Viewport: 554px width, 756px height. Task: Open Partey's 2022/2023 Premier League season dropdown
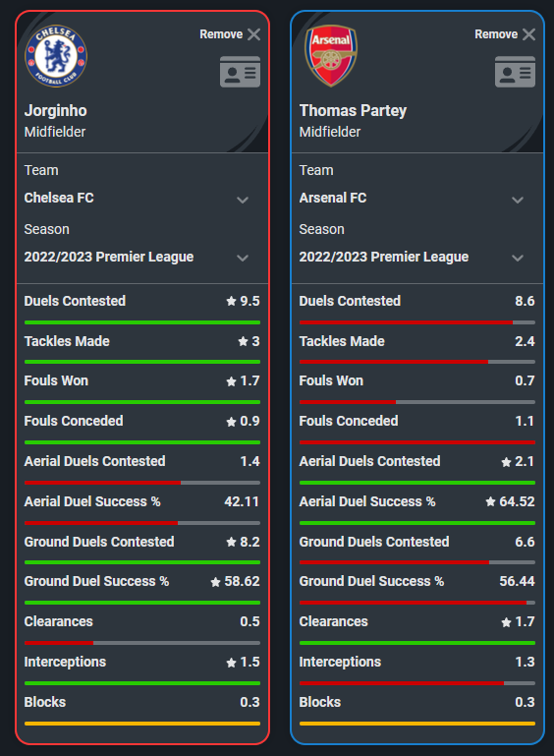point(518,258)
